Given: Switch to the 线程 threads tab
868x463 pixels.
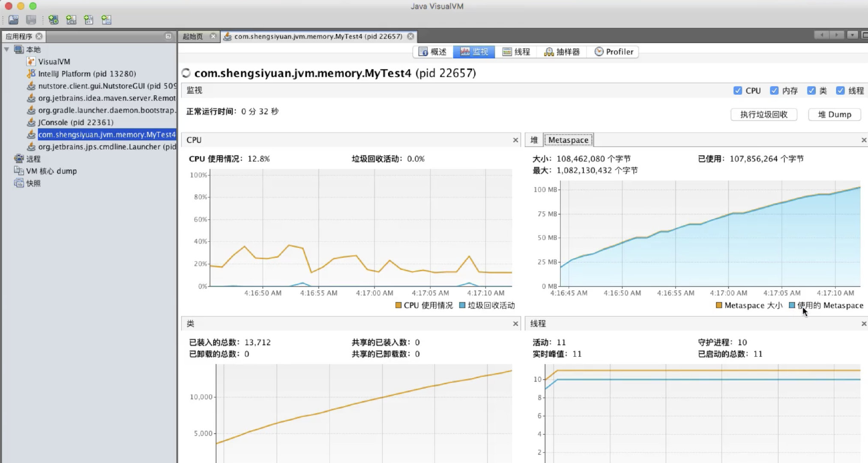Looking at the screenshot, I should pos(516,52).
